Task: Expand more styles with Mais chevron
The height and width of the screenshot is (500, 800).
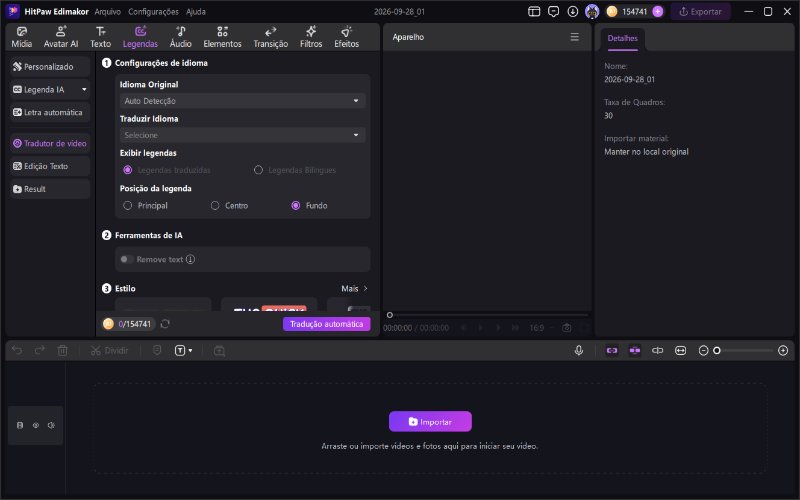Action: [x=365, y=288]
